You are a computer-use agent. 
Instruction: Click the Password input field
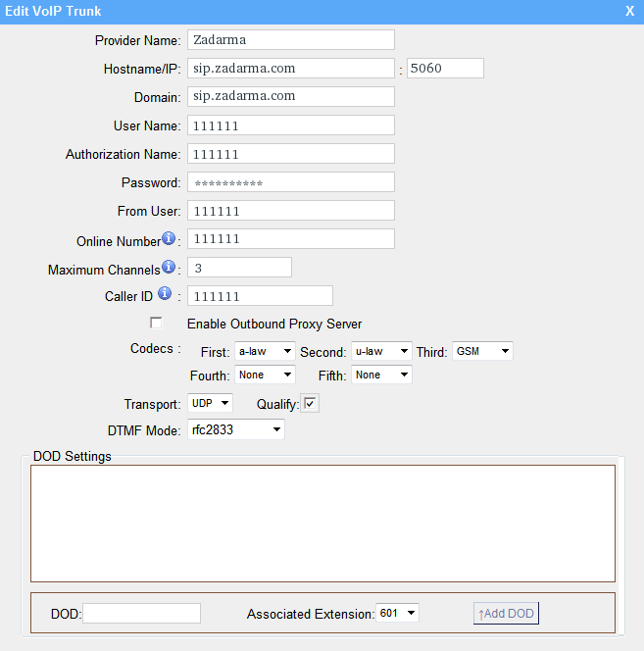click(290, 182)
